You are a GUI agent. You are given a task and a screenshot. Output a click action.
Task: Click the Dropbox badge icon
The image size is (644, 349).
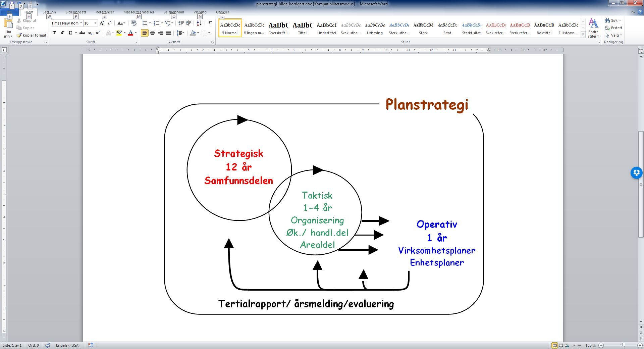click(x=636, y=173)
